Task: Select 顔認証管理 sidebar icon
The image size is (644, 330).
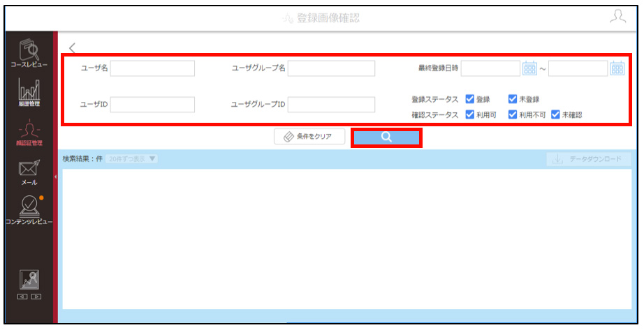Action: coord(29,132)
